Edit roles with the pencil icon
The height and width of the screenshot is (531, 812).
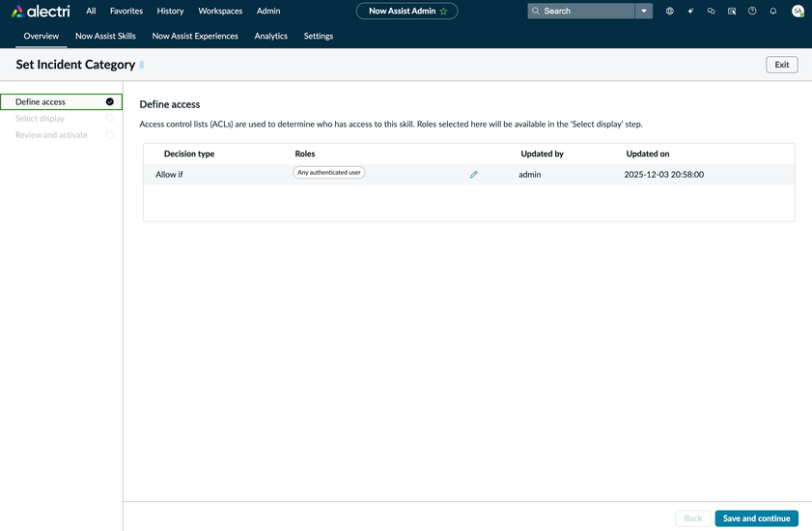[x=473, y=175]
